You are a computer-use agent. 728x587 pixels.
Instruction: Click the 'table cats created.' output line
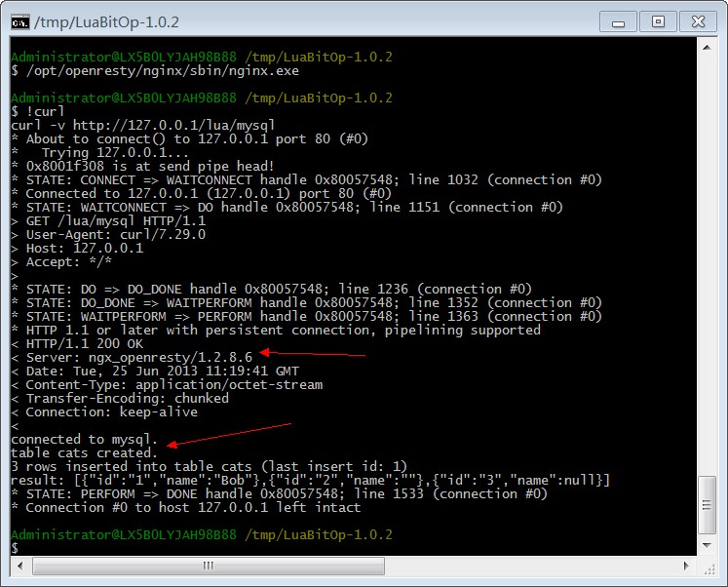click(x=84, y=453)
